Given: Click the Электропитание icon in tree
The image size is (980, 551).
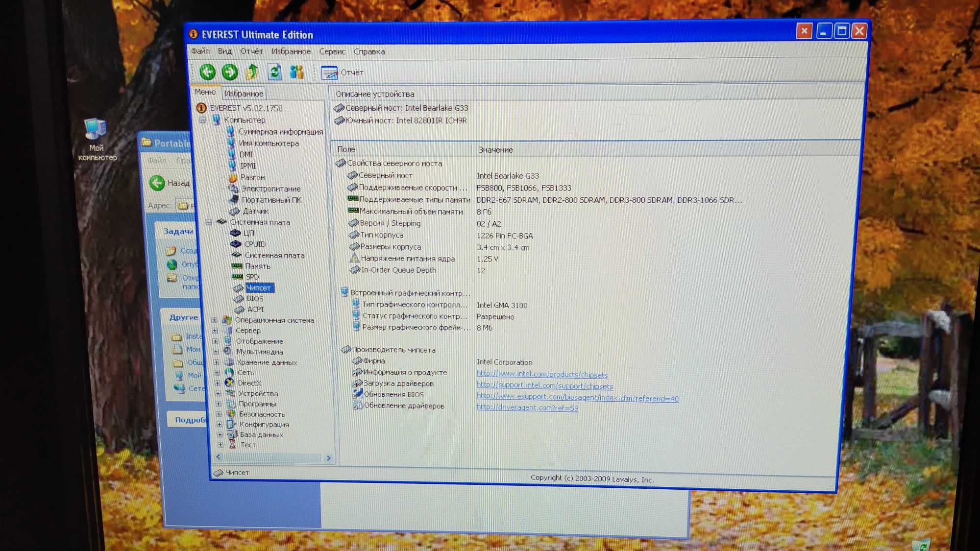Looking at the screenshot, I should [x=233, y=189].
